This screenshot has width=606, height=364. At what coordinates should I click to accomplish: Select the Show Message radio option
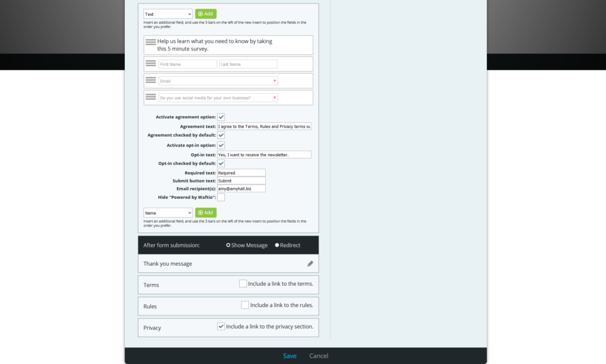coord(228,244)
